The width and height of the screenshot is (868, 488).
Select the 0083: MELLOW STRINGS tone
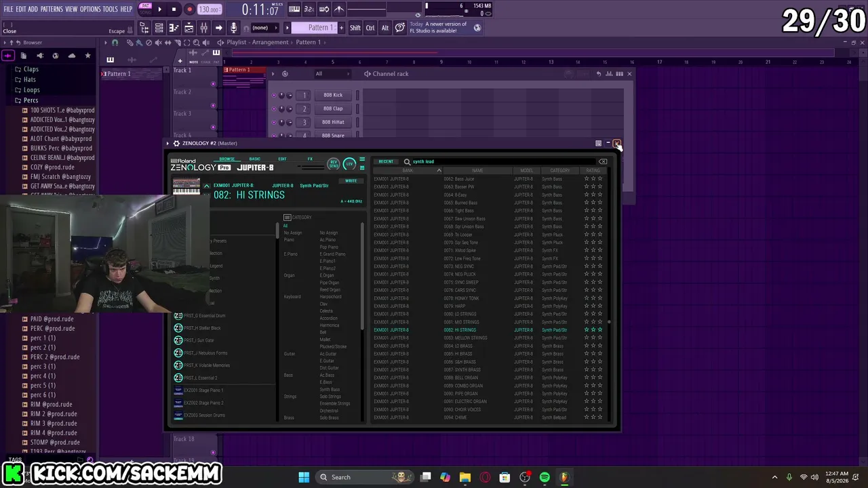[488, 338]
